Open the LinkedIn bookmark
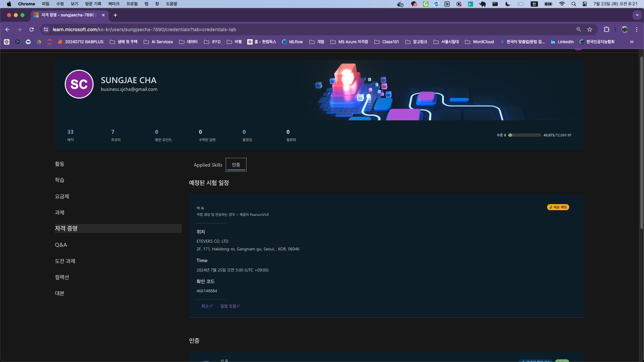Image resolution: width=644 pixels, height=362 pixels. [x=562, y=42]
